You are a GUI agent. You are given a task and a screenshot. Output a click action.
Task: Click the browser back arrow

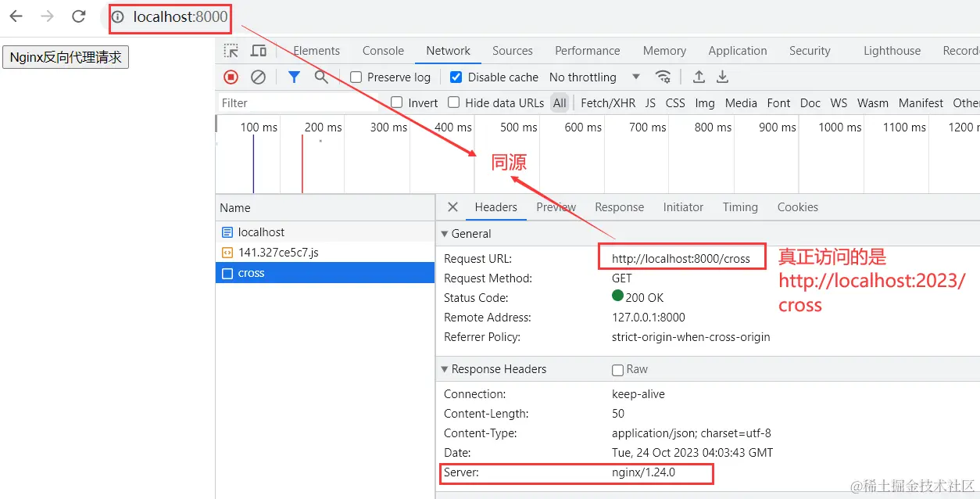16,16
